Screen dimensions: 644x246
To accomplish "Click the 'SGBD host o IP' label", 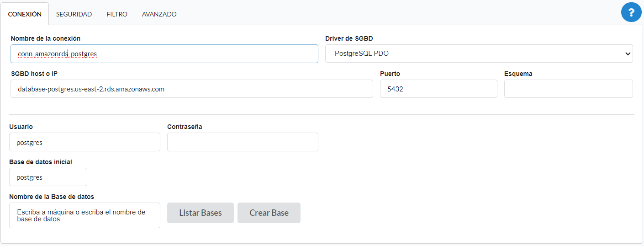I will coord(34,74).
